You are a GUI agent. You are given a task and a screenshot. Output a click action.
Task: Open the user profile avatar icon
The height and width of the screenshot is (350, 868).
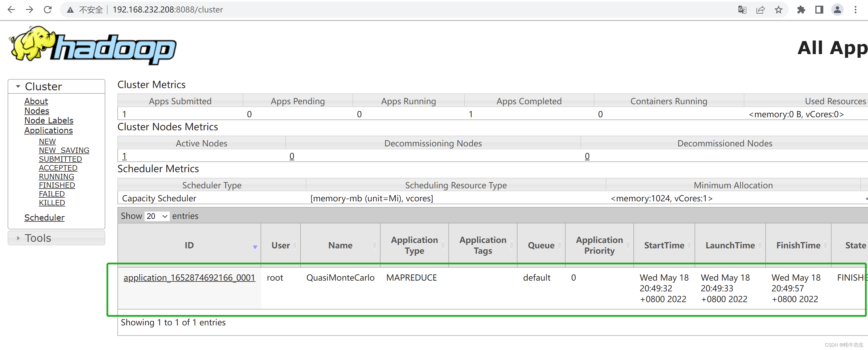837,9
